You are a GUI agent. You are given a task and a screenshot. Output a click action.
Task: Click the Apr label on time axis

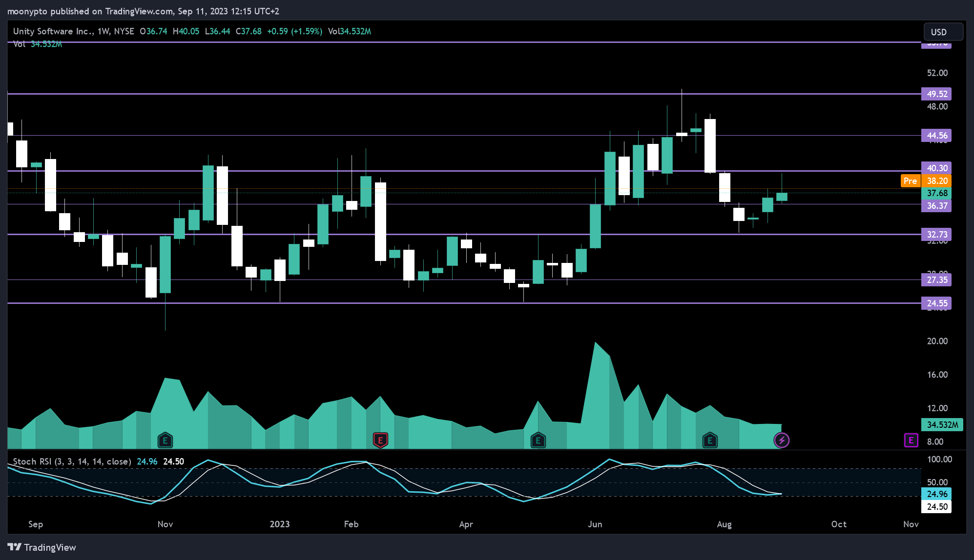(466, 524)
